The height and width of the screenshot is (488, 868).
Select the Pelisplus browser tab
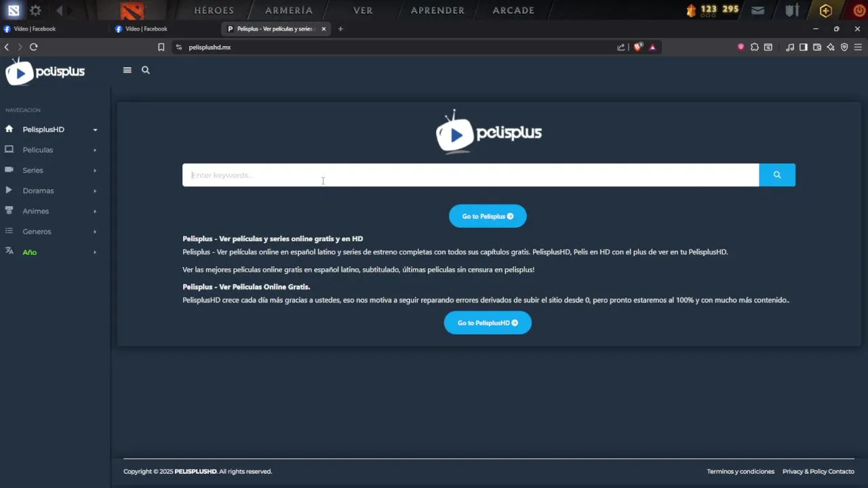277,29
